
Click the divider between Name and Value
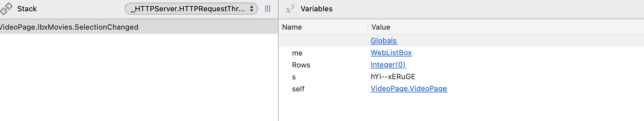pyautogui.click(x=368, y=27)
